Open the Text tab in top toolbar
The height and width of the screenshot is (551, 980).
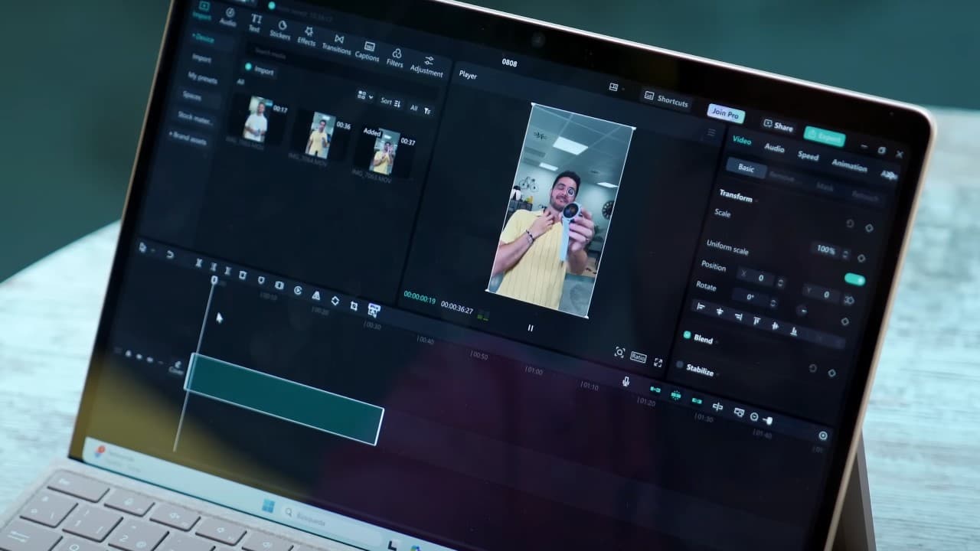pos(255,22)
